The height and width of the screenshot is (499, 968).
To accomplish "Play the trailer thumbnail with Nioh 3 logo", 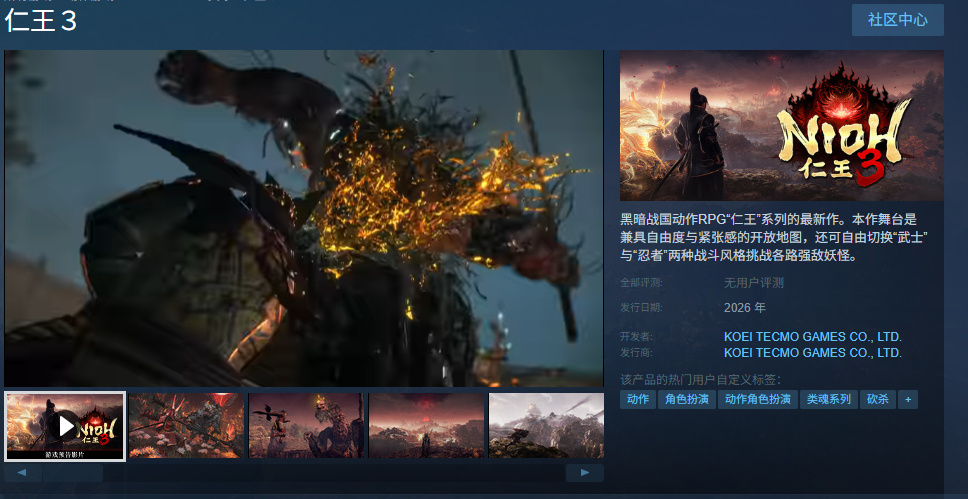I will (x=65, y=426).
